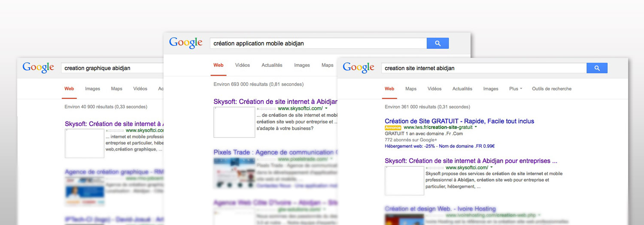Click the www.lws.fr/creation-site-gratuit URL text

coord(438,127)
